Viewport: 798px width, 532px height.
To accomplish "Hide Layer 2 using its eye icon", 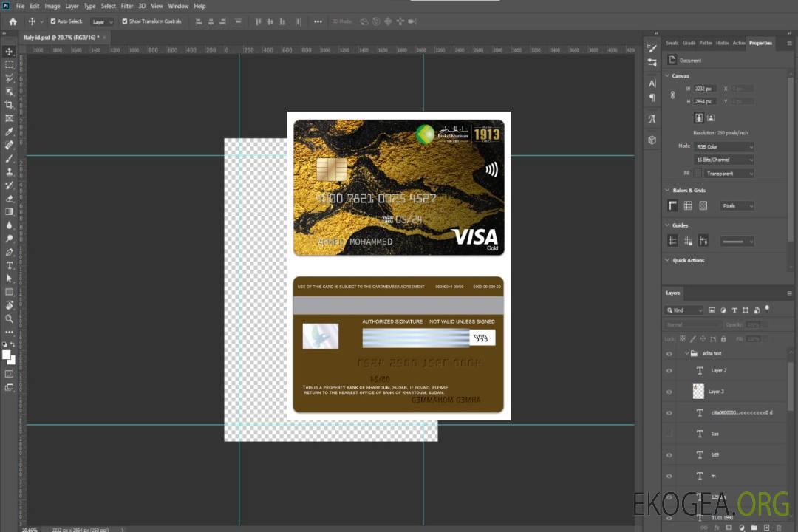I will [x=669, y=371].
